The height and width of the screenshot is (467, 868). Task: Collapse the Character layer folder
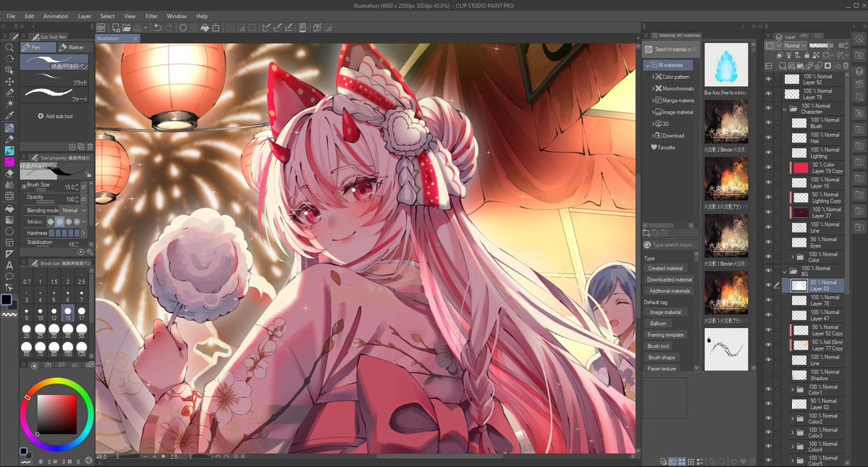[x=785, y=109]
